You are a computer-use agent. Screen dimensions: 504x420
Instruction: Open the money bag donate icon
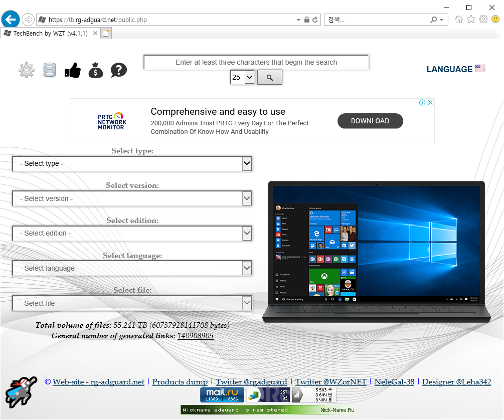coord(96,70)
